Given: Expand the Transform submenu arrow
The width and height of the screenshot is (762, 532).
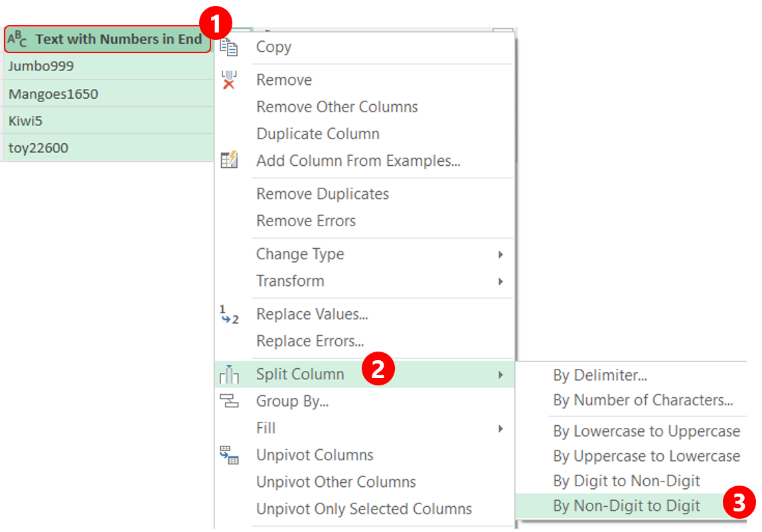Looking at the screenshot, I should pos(500,281).
